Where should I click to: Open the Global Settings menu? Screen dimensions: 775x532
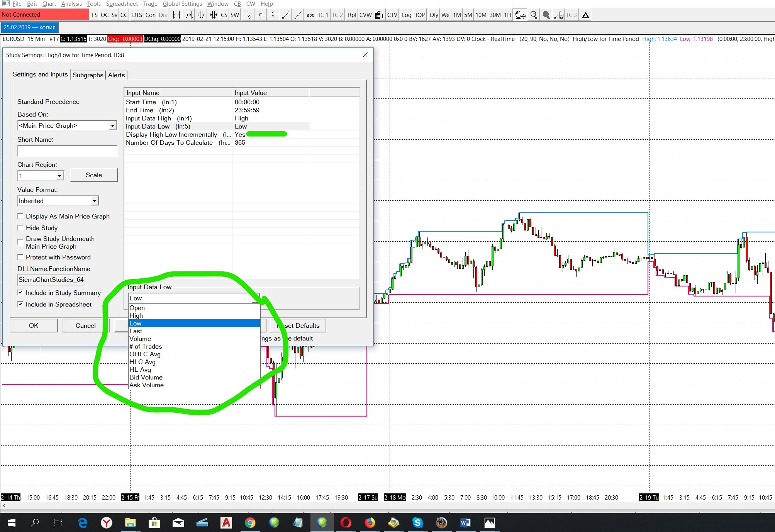(x=182, y=4)
